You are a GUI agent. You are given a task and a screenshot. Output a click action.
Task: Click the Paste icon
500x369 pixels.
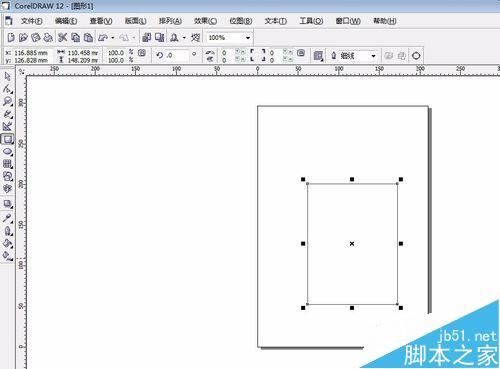coord(88,37)
